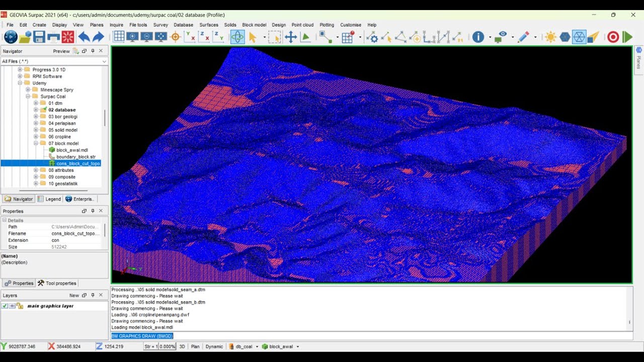Expand the 08 attributes folder
Screen dimensions: 644x362
point(36,170)
